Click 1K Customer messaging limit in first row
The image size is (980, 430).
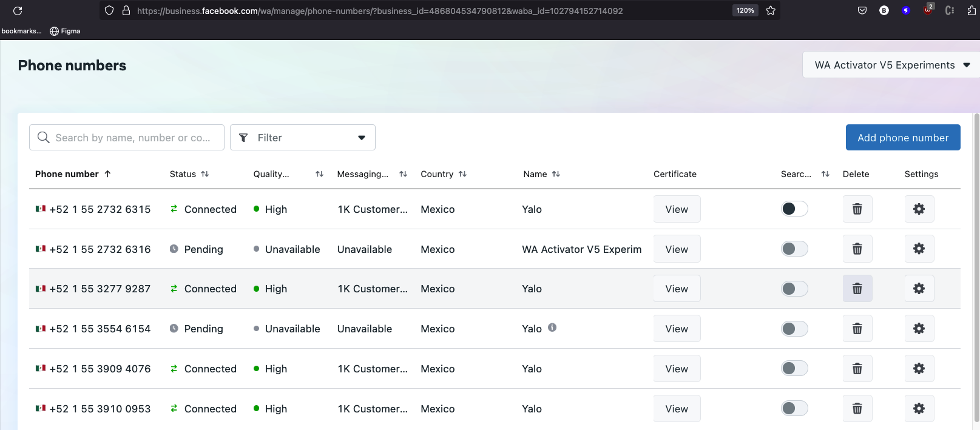pyautogui.click(x=373, y=209)
